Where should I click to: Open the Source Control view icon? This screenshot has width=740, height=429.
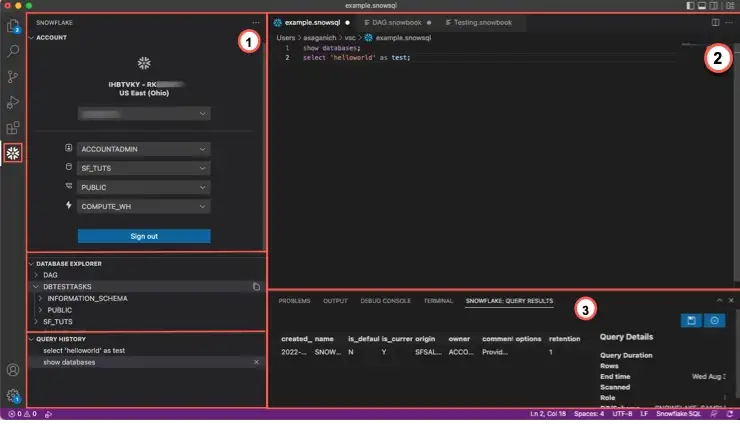tap(13, 76)
